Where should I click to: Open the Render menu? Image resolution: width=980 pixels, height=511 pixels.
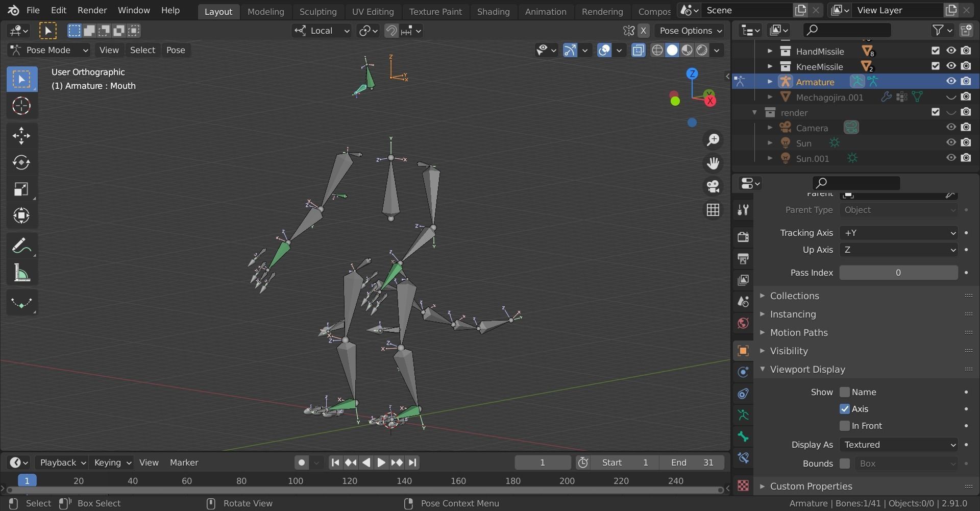coord(92,10)
